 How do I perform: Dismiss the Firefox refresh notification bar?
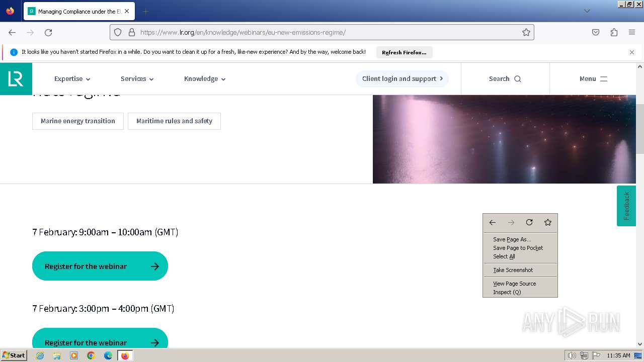[632, 52]
